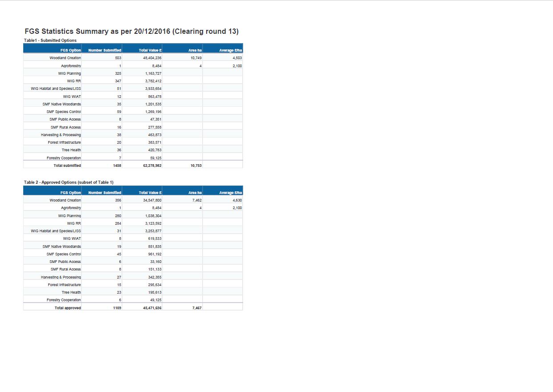Viewport: 553px width, 392px height.
Task: Click 'Total Value £' header in Table 1
Action: [150, 50]
